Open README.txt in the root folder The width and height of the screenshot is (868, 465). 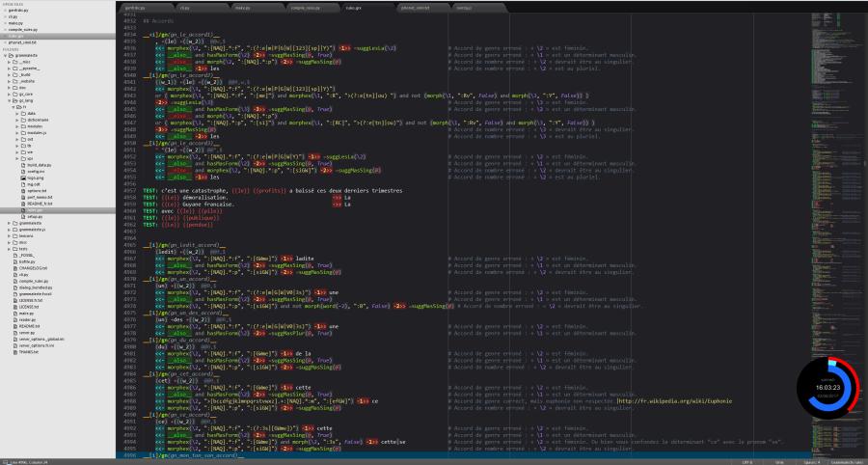[29, 326]
